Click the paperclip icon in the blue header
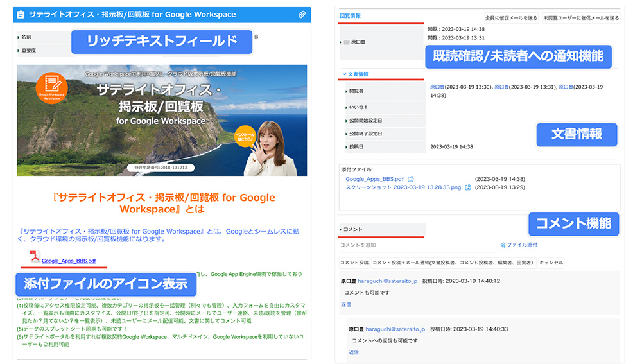Screen dimensions: 642x364 point(302,15)
